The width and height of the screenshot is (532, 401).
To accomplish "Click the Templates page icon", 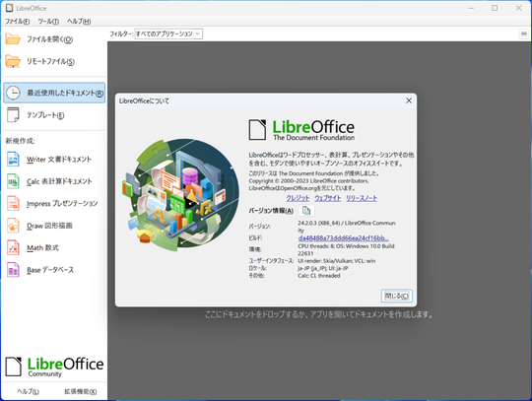I will click(13, 114).
